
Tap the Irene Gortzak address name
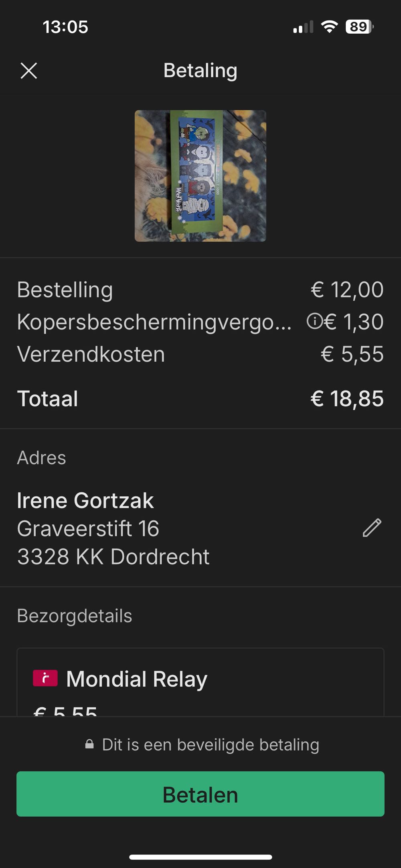coord(85,500)
